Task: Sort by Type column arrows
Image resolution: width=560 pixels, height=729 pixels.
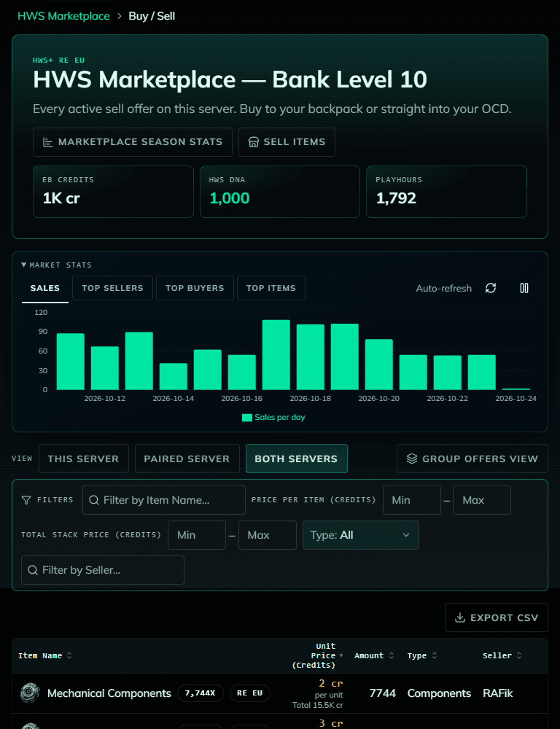Action: point(435,655)
